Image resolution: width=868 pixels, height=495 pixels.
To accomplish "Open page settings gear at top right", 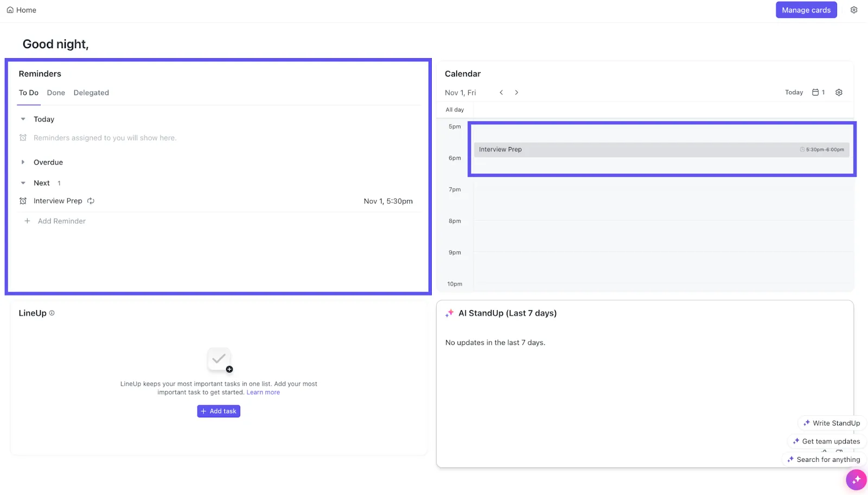I will pos(854,10).
